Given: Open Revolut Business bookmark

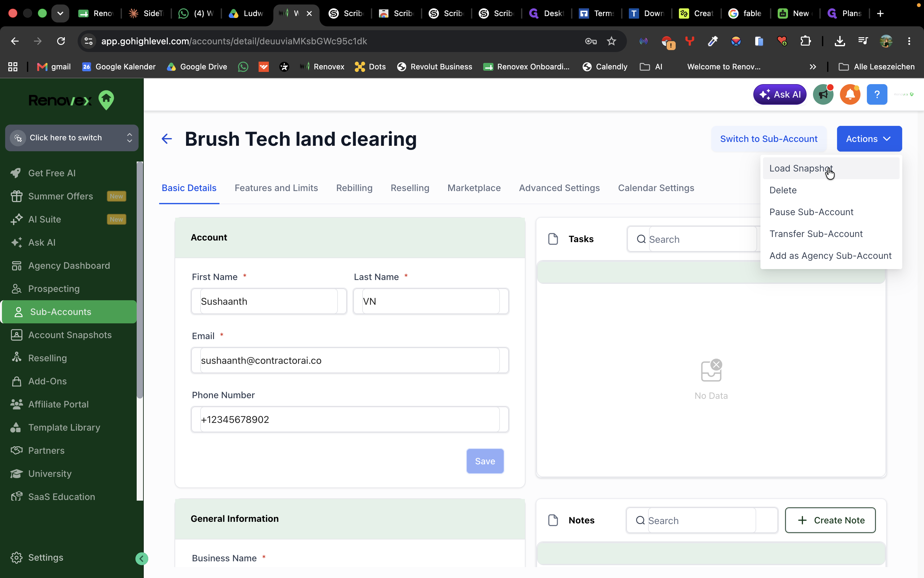Looking at the screenshot, I should pyautogui.click(x=434, y=66).
